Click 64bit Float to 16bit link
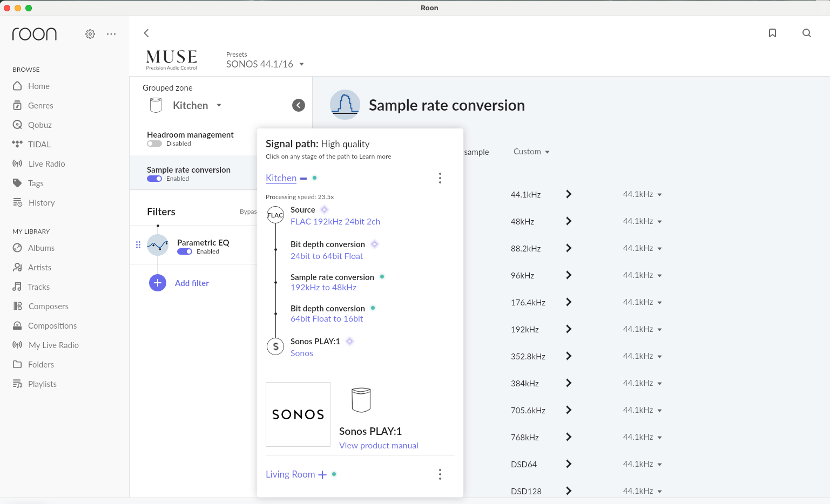This screenshot has height=504, width=830. tap(327, 319)
